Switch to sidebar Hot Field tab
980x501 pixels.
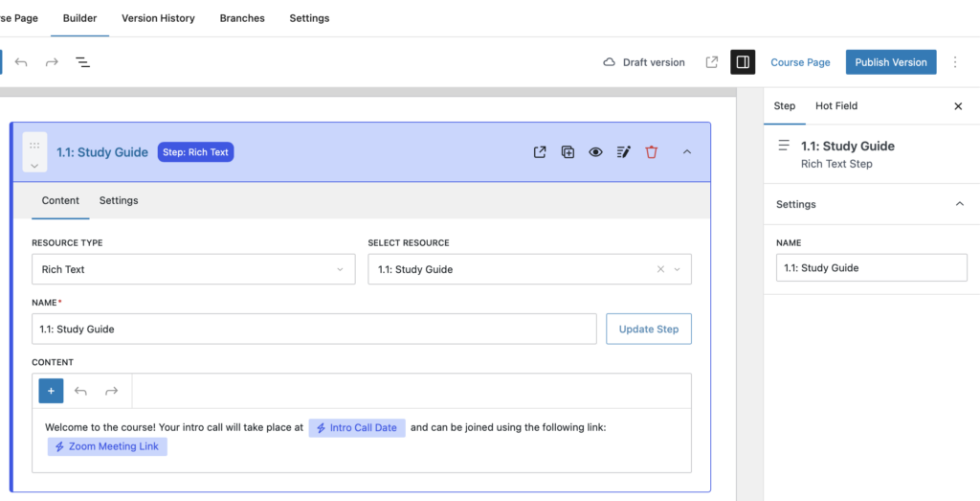pyautogui.click(x=836, y=106)
